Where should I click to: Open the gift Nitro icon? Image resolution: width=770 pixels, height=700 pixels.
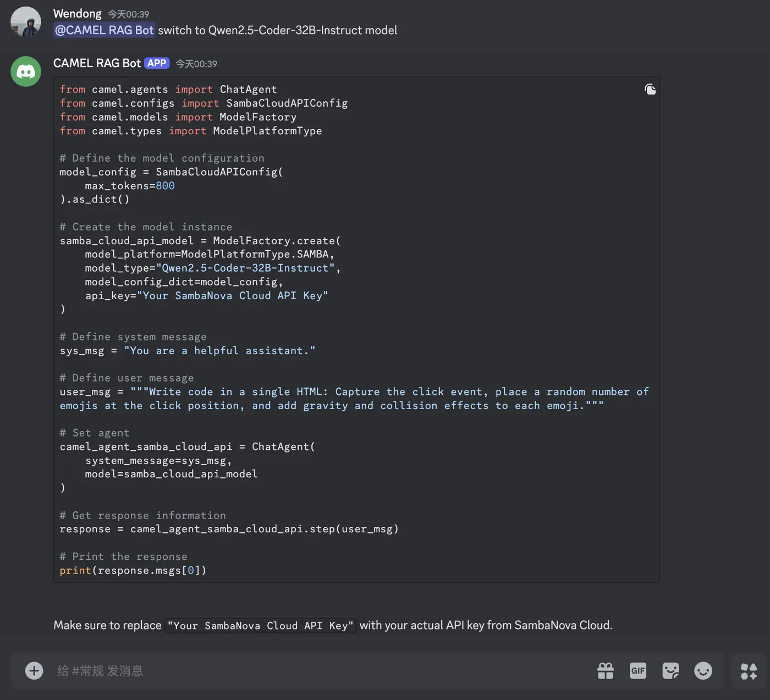pos(606,671)
